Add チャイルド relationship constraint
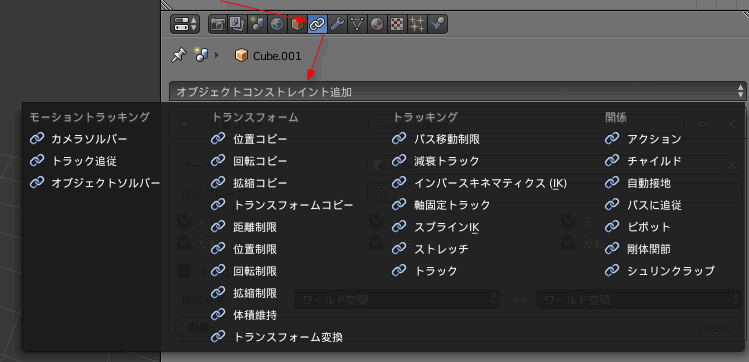 pyautogui.click(x=643, y=161)
